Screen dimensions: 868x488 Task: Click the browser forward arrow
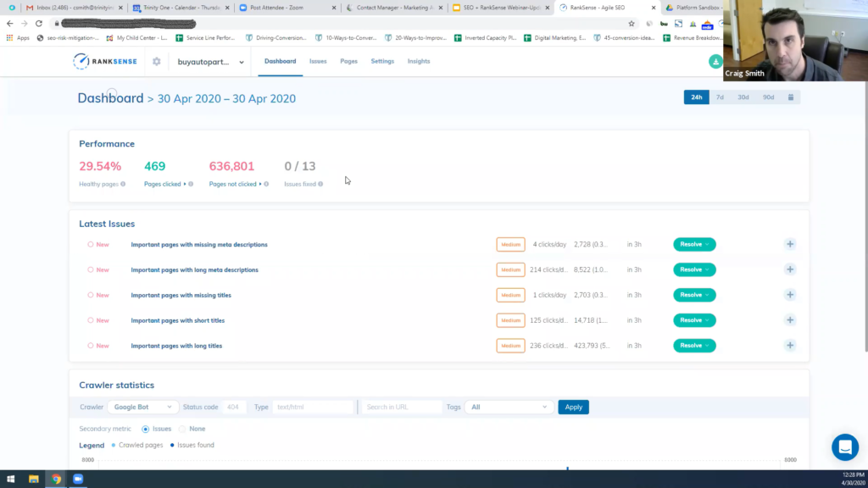(25, 23)
